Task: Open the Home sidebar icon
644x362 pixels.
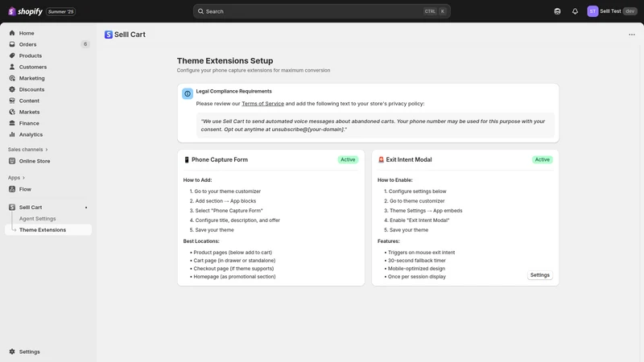Action: click(12, 33)
